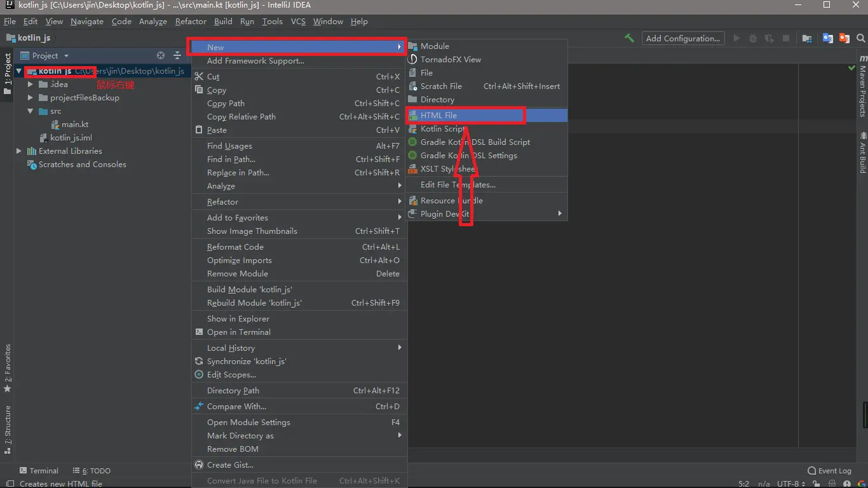Click the Resource Bundle chart icon
The image size is (868, 488).
click(x=413, y=200)
